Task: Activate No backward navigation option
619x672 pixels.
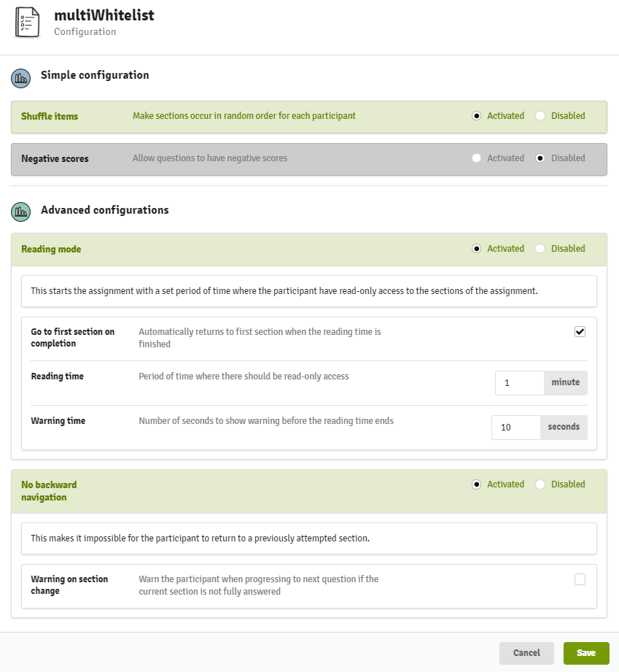Action: (x=476, y=484)
